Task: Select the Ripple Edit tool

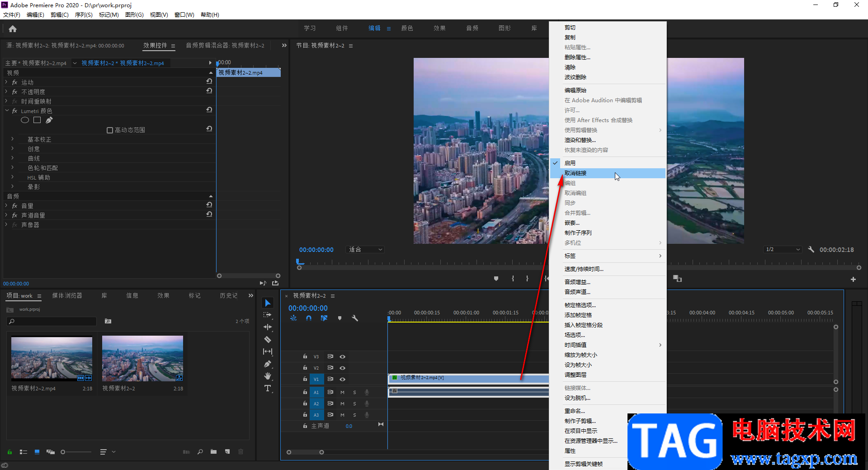Action: (x=268, y=327)
